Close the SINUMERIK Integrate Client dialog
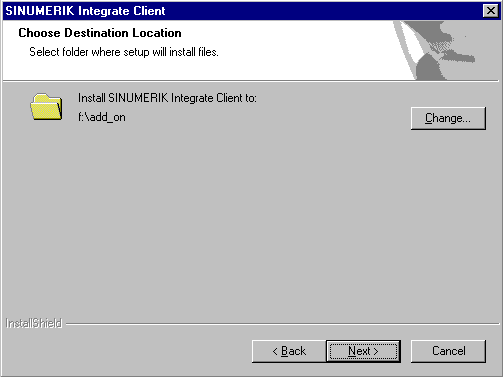This screenshot has width=503, height=377. pos(490,11)
